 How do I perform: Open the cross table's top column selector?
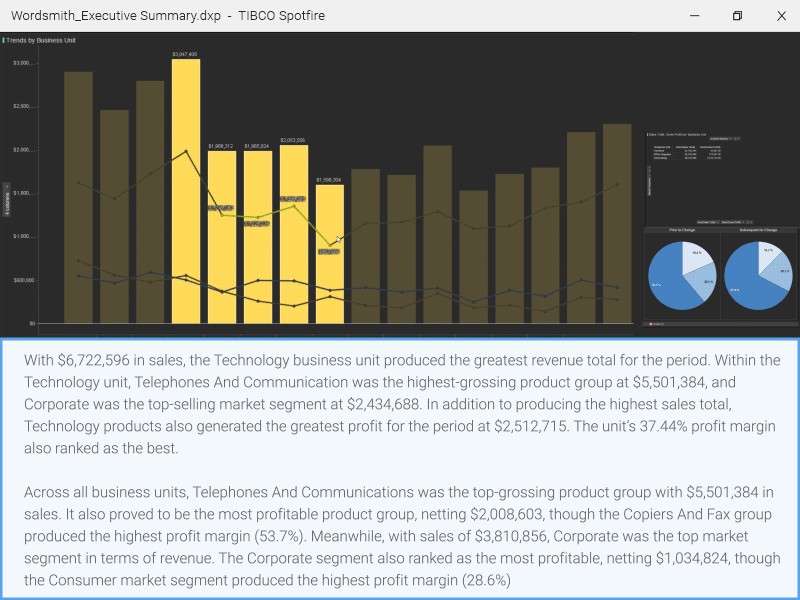717,138
